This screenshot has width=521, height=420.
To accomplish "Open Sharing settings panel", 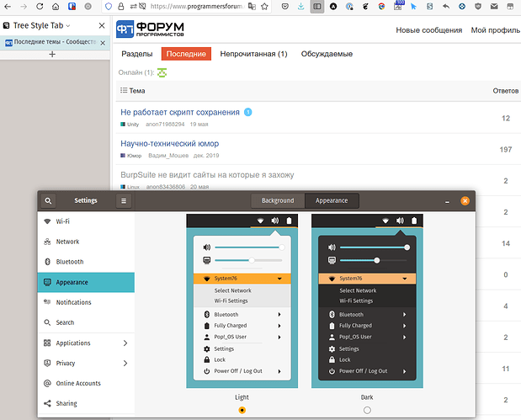I will click(x=86, y=403).
